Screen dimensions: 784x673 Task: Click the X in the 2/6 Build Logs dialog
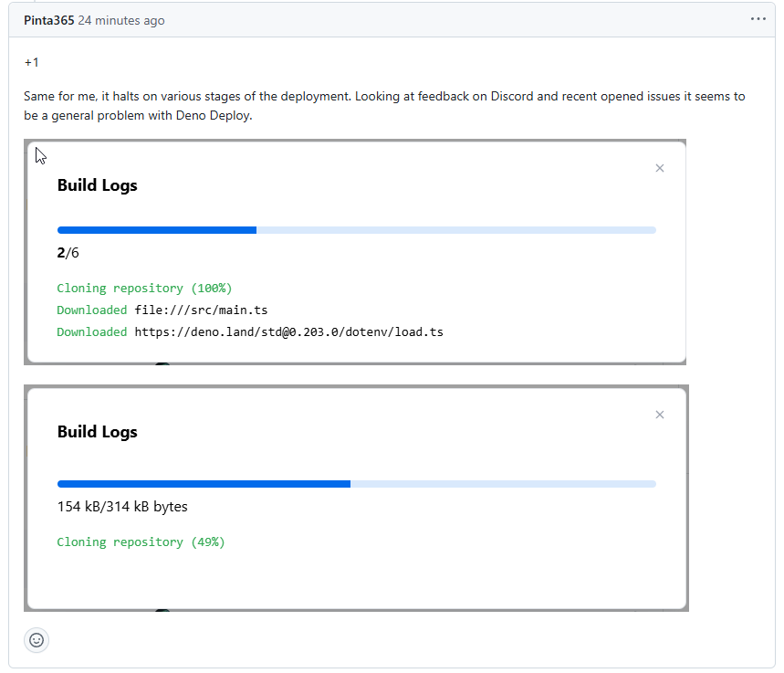pos(660,168)
